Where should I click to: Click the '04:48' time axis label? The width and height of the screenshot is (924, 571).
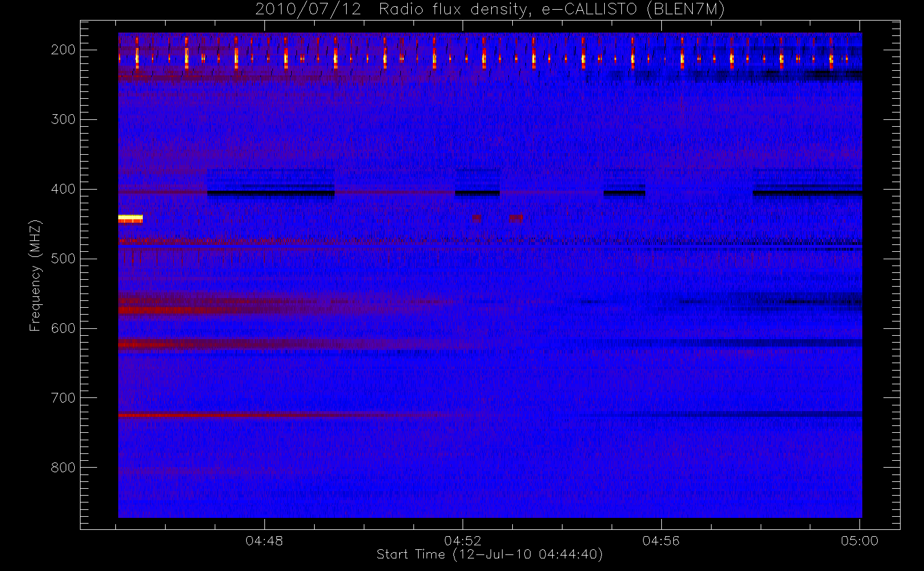point(264,541)
